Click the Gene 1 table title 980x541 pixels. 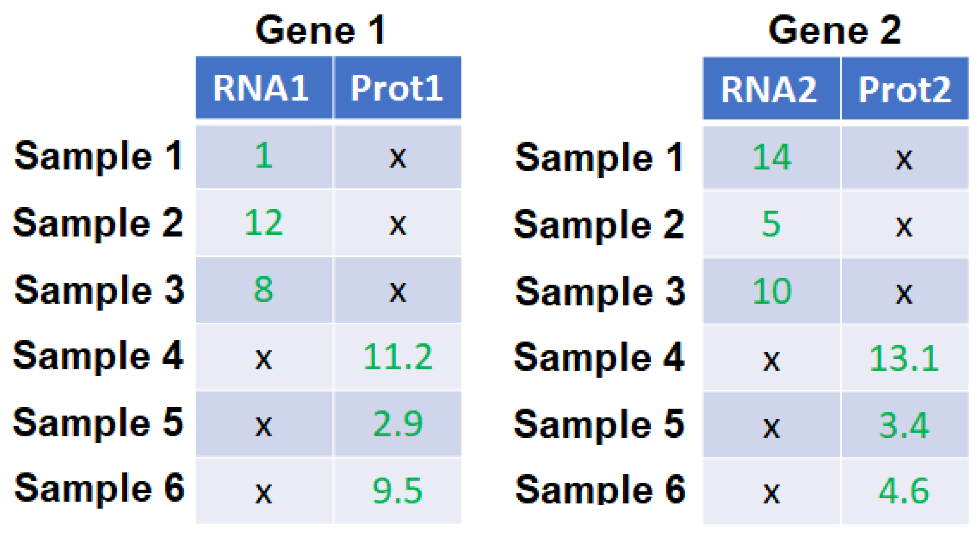(x=321, y=30)
